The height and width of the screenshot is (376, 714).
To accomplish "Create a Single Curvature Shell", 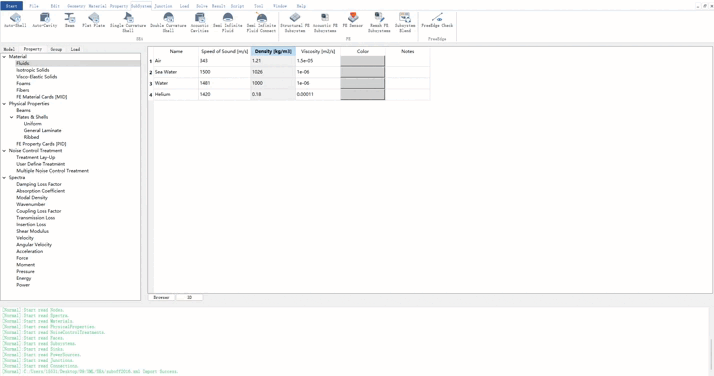I will (x=128, y=23).
